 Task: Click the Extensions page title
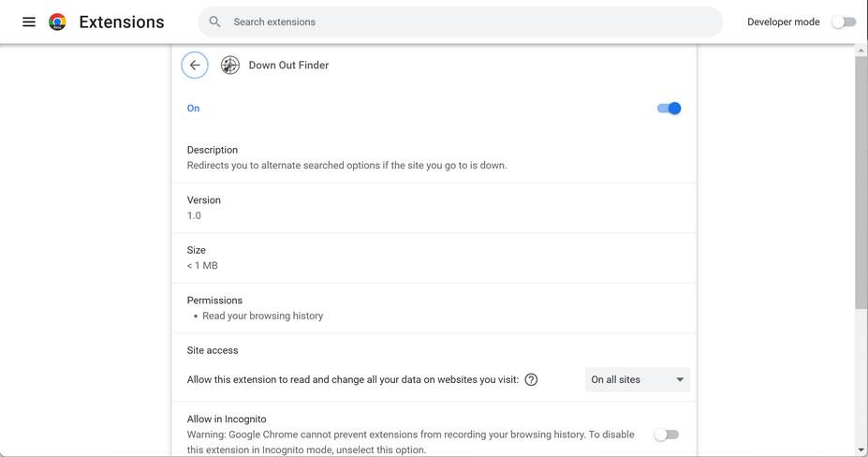click(x=122, y=22)
